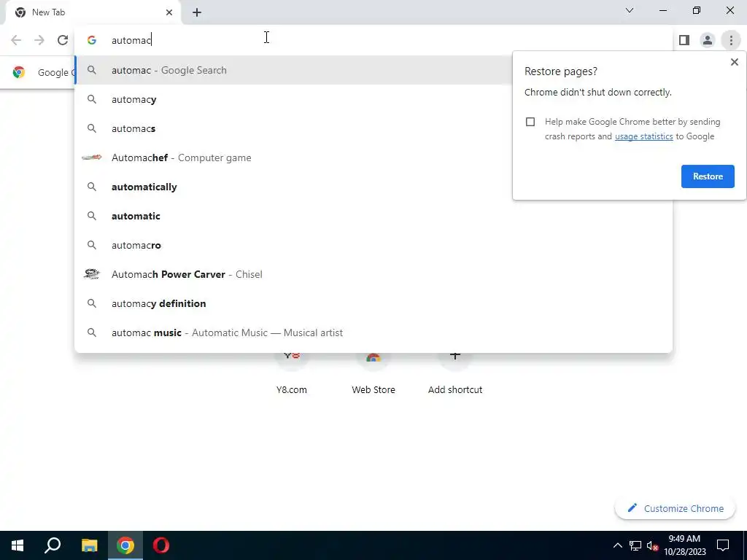
Task: Click the Automach Power Carver thumbnail
Action: [x=92, y=274]
